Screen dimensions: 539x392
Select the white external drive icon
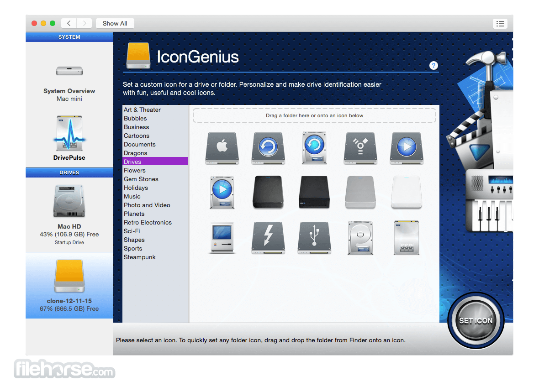pos(407,192)
